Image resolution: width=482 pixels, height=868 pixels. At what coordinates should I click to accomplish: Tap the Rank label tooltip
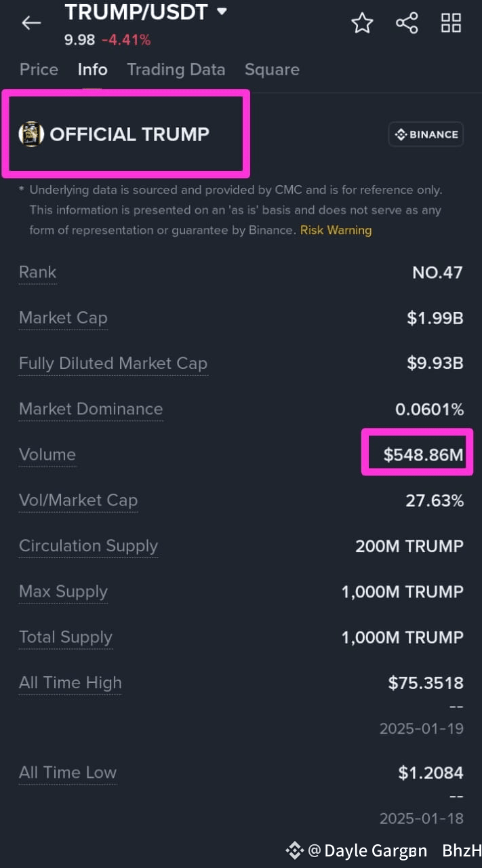37,272
